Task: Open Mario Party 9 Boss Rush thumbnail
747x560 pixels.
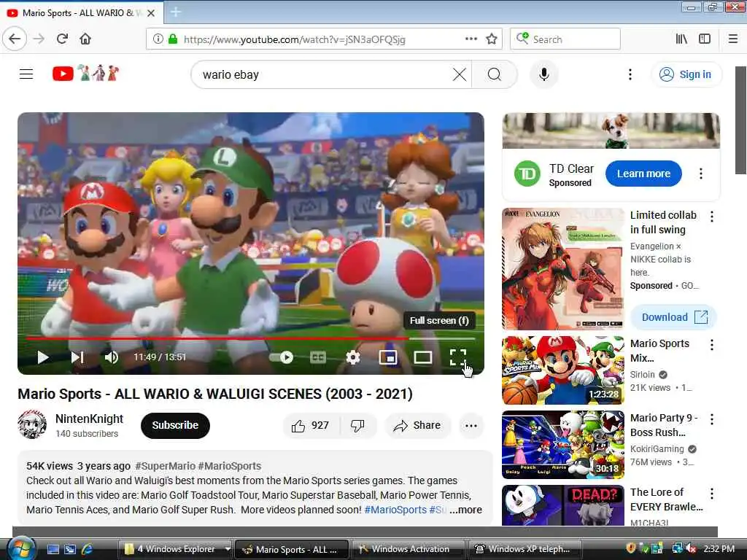Action: click(563, 445)
